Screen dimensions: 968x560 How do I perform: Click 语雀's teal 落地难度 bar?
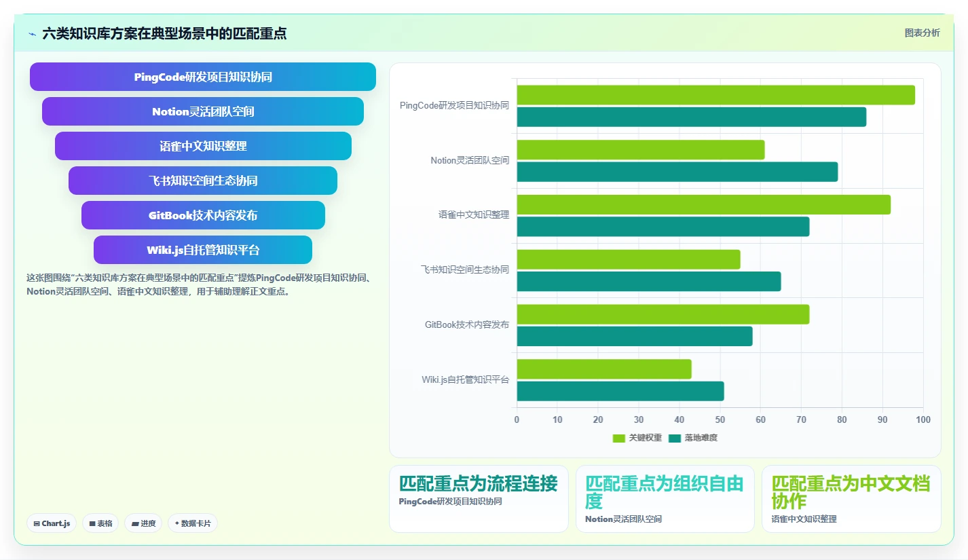click(663, 227)
